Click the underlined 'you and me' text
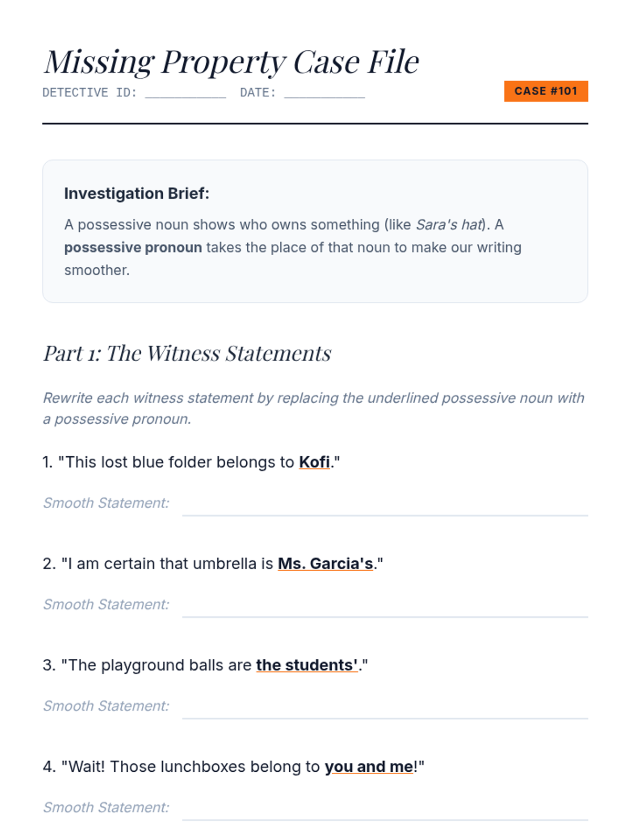630x840 pixels. click(x=369, y=766)
